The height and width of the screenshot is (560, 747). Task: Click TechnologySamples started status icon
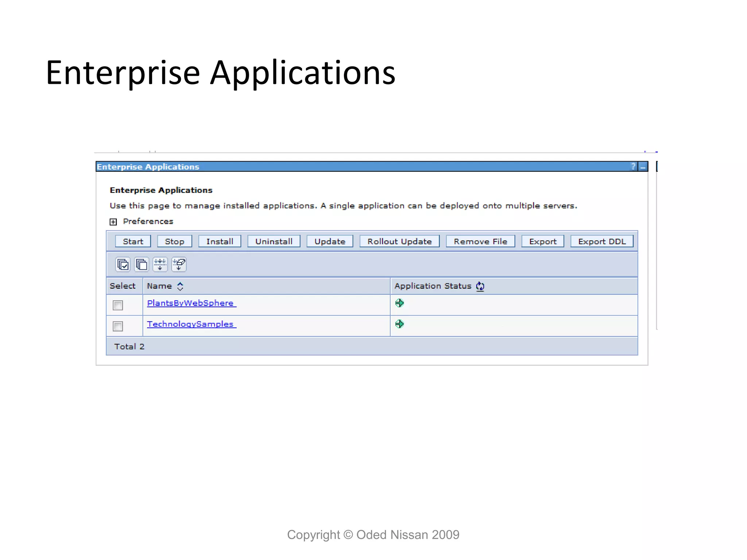coord(399,324)
